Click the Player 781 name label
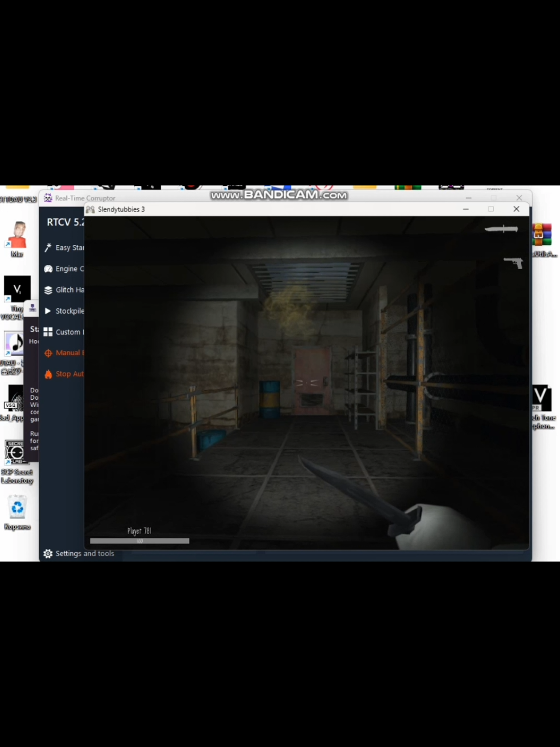This screenshot has width=560, height=747. (x=139, y=531)
